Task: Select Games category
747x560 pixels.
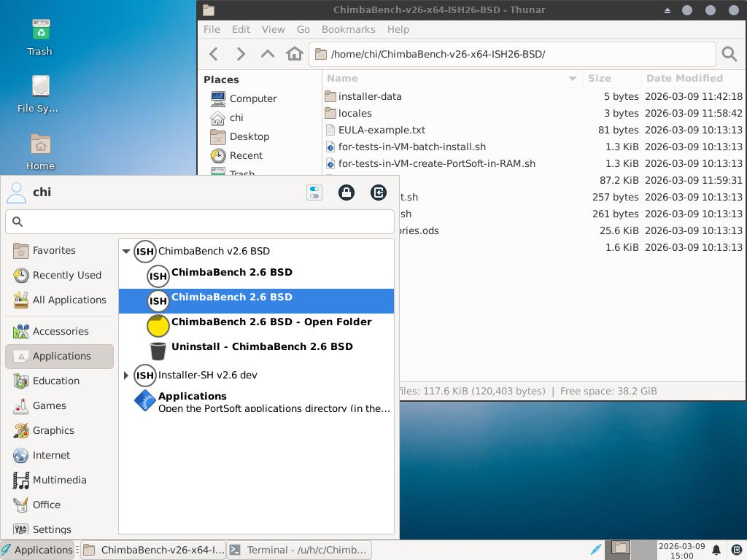Action: 60,405
